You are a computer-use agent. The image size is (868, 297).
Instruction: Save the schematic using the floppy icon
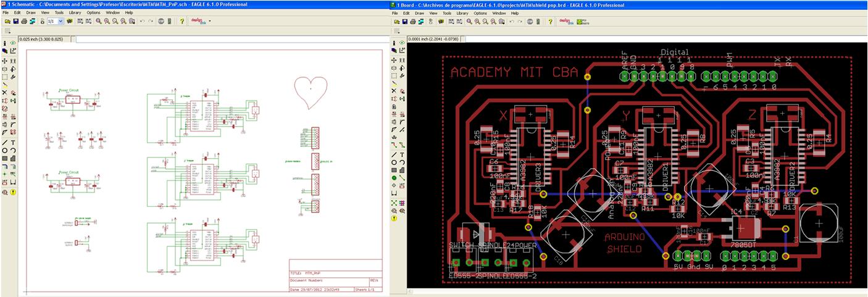pos(16,21)
